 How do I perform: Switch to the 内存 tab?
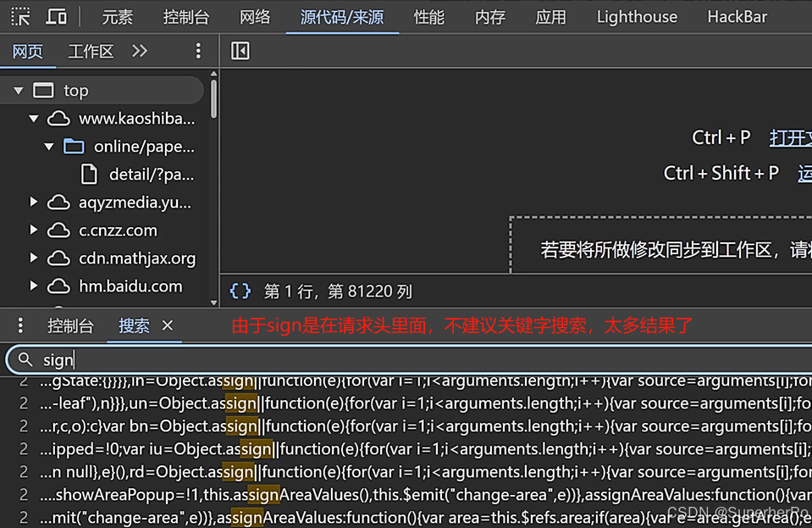[x=490, y=17]
